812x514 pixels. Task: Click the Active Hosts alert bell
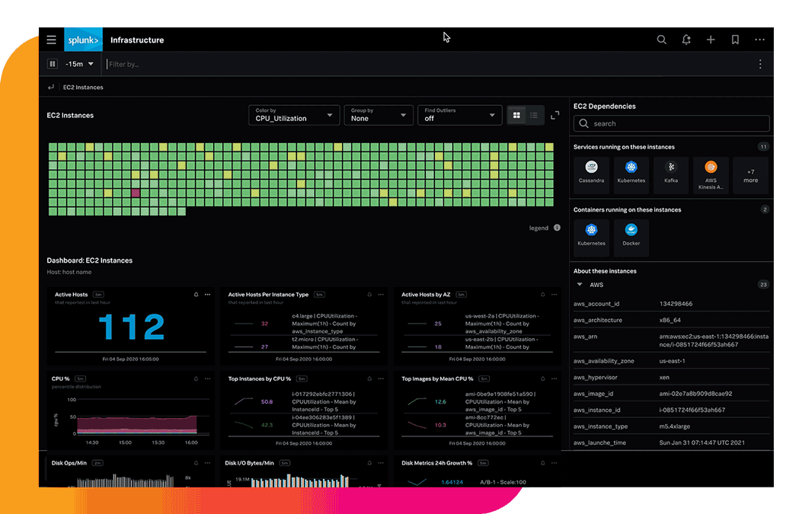[x=197, y=295]
